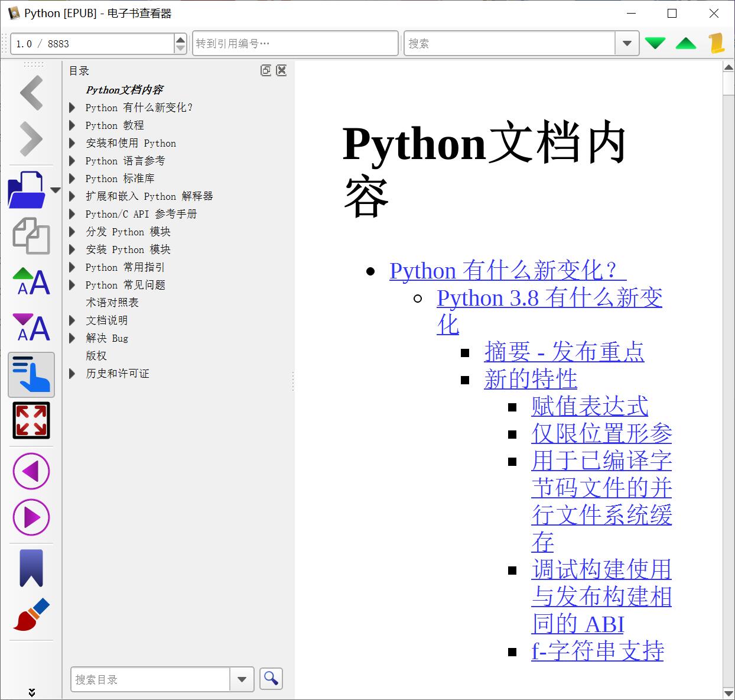Viewport: 735px width, 700px height.
Task: Enter fullscreen mode via red arrows icon
Action: 31,420
